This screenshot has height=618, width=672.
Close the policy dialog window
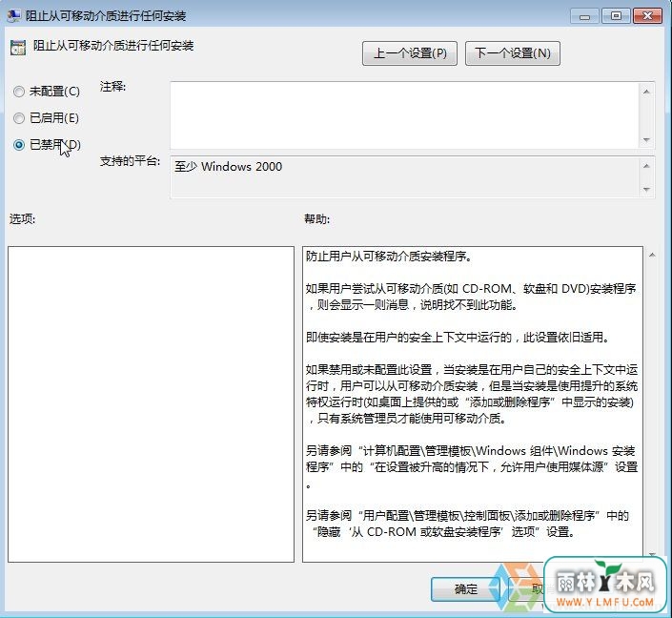click(647, 16)
